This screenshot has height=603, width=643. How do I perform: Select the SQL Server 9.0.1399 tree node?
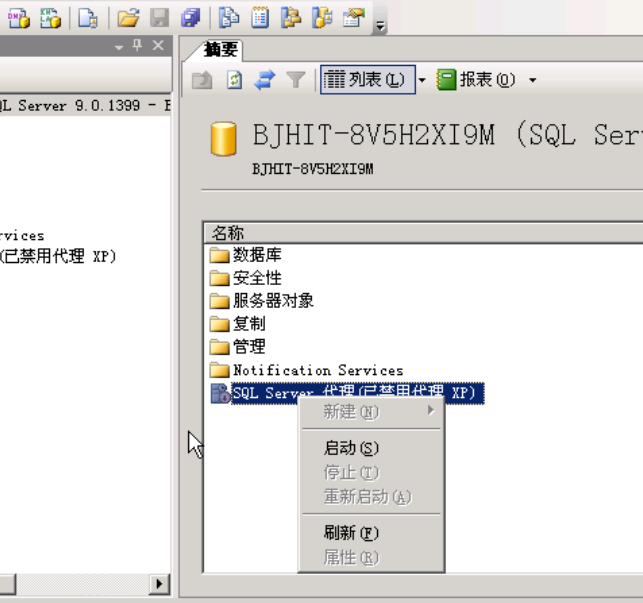point(85,105)
